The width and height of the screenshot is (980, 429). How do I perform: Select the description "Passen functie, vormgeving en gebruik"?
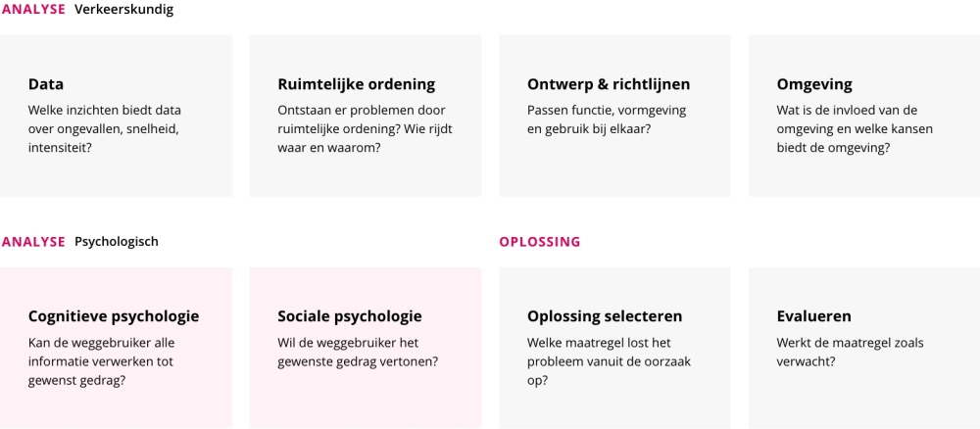pos(607,119)
